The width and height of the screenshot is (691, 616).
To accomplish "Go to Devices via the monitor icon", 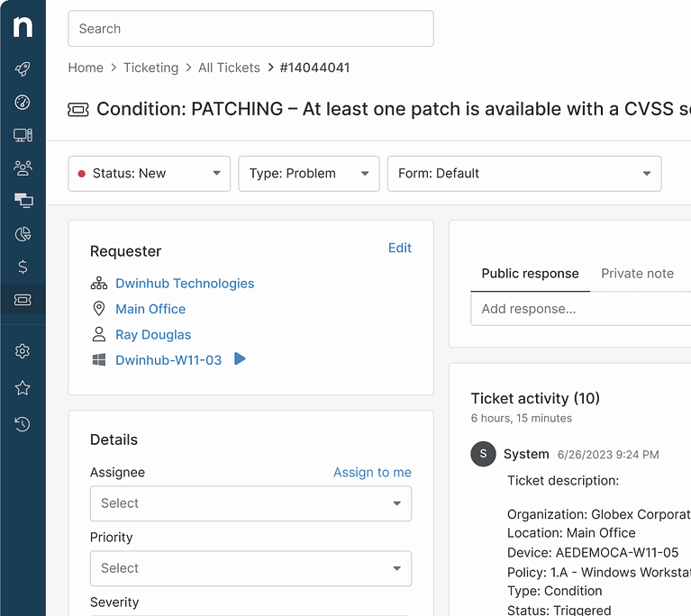I will coord(23,135).
